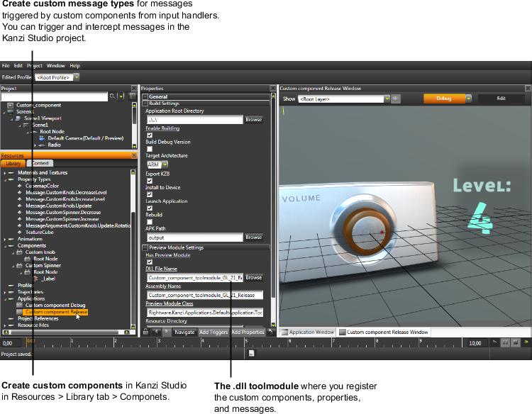Click the Custom component Debug application icon
Screen dimensions: 532x414
click(20, 305)
